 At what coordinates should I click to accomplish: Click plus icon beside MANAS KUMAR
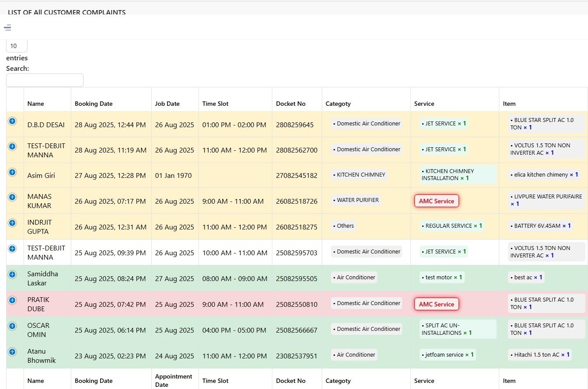pos(12,197)
